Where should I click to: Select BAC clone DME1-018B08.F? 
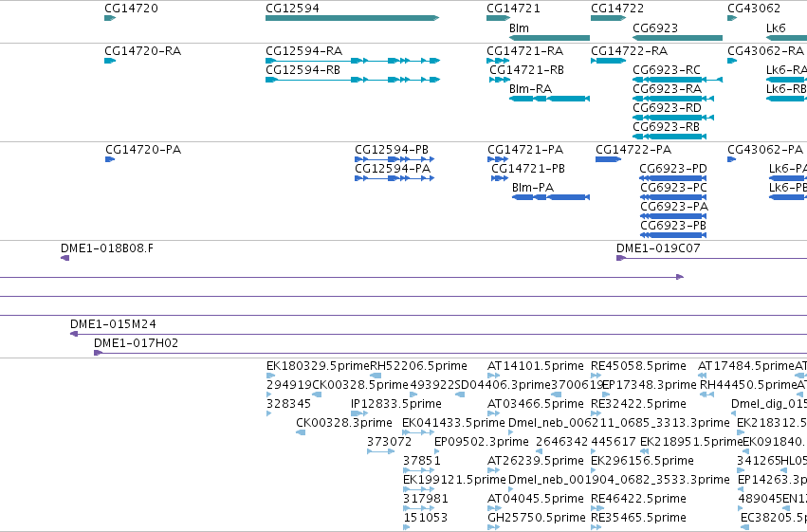64,258
